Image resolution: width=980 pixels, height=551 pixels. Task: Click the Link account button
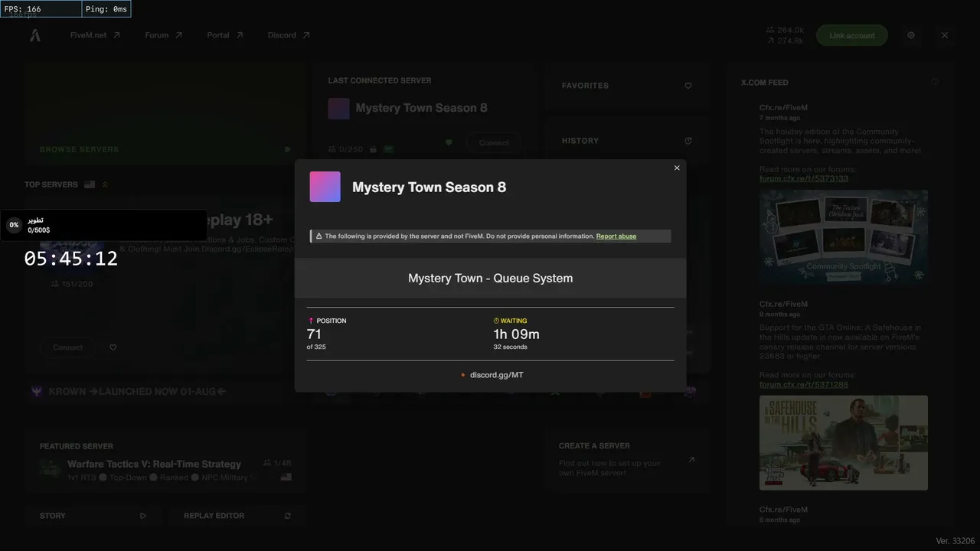pos(851,35)
